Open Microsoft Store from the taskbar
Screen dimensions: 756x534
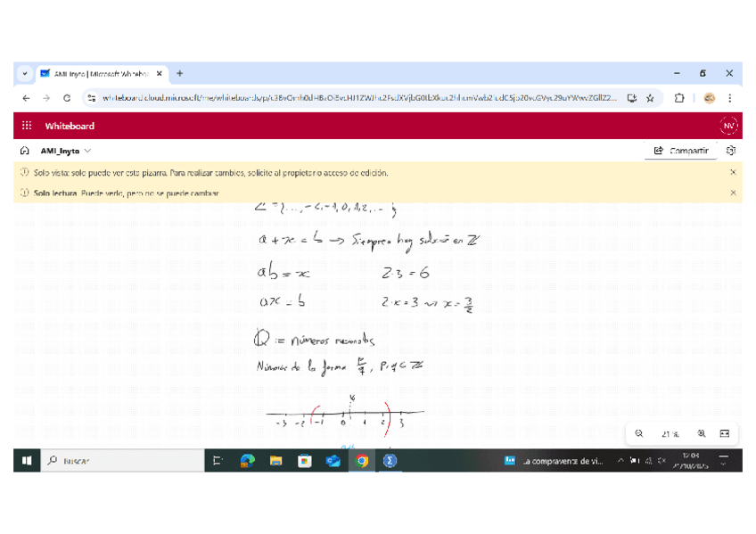pyautogui.click(x=304, y=461)
